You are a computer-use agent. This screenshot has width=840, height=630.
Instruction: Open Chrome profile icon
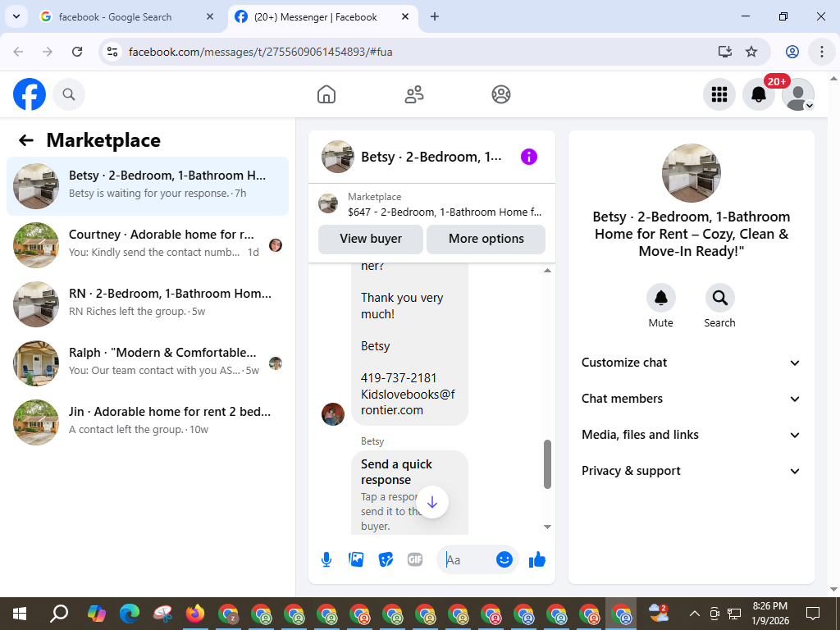[x=792, y=52]
